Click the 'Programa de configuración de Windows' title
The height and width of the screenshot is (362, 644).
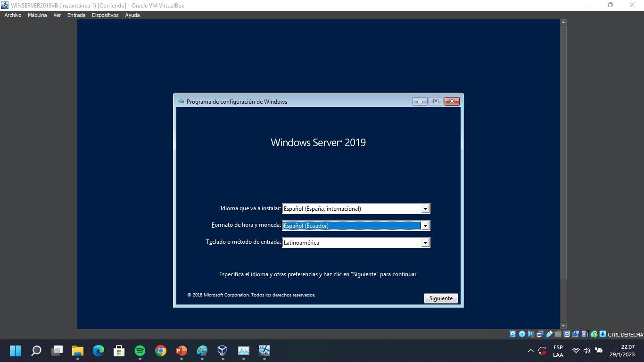[237, 102]
